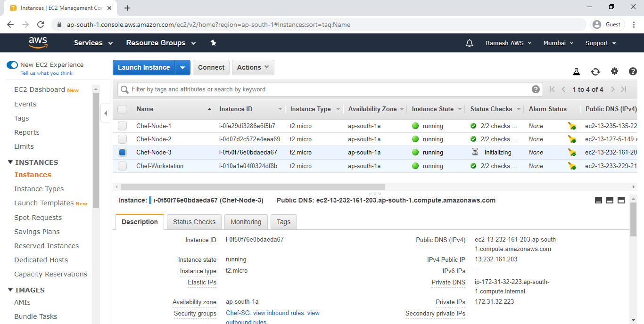Viewport: 644px width, 324px height.
Task: Open Launch Templates in sidebar
Action: point(44,203)
